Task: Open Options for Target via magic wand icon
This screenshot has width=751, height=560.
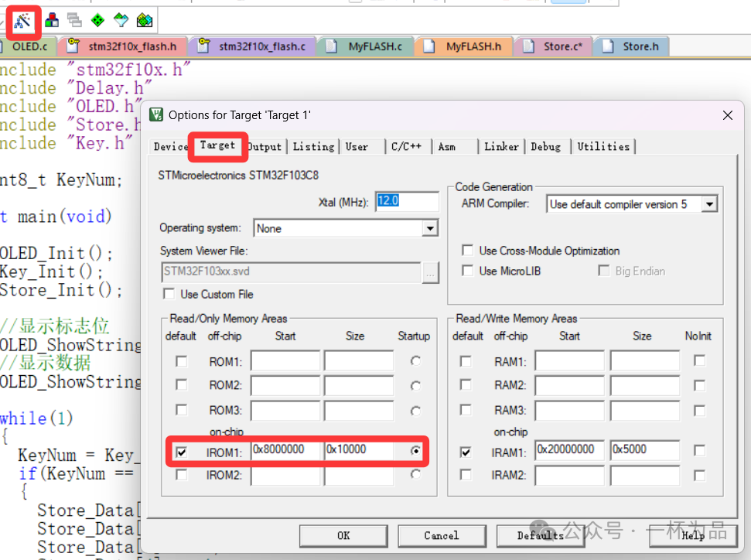Action: (22, 21)
